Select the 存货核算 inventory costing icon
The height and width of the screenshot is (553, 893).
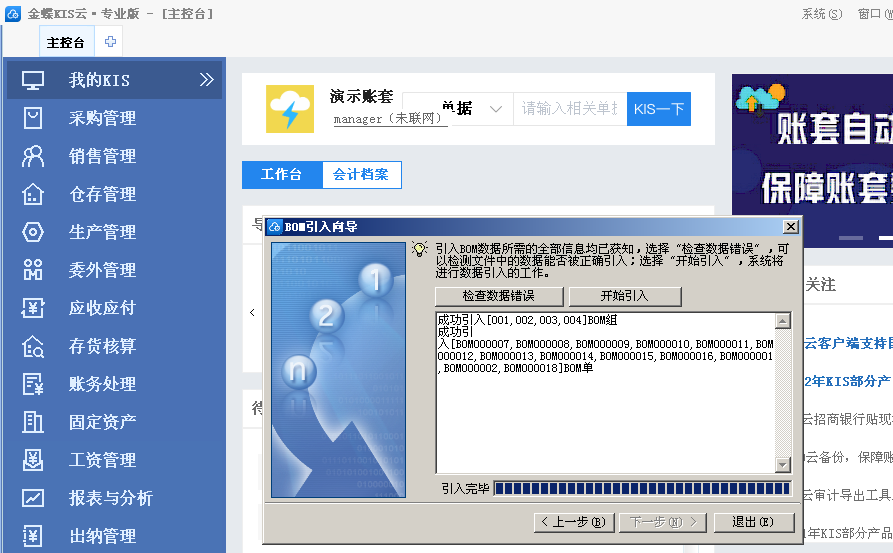click(x=34, y=346)
